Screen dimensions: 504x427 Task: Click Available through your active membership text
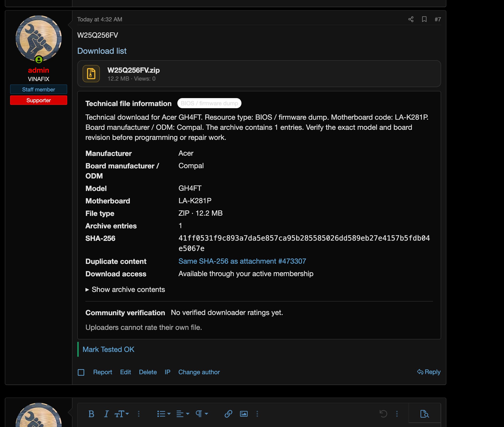(246, 274)
